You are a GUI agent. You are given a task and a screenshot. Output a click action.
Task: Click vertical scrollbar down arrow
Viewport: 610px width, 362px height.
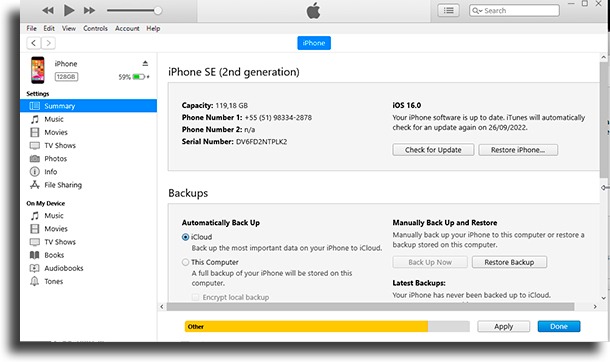point(604,298)
